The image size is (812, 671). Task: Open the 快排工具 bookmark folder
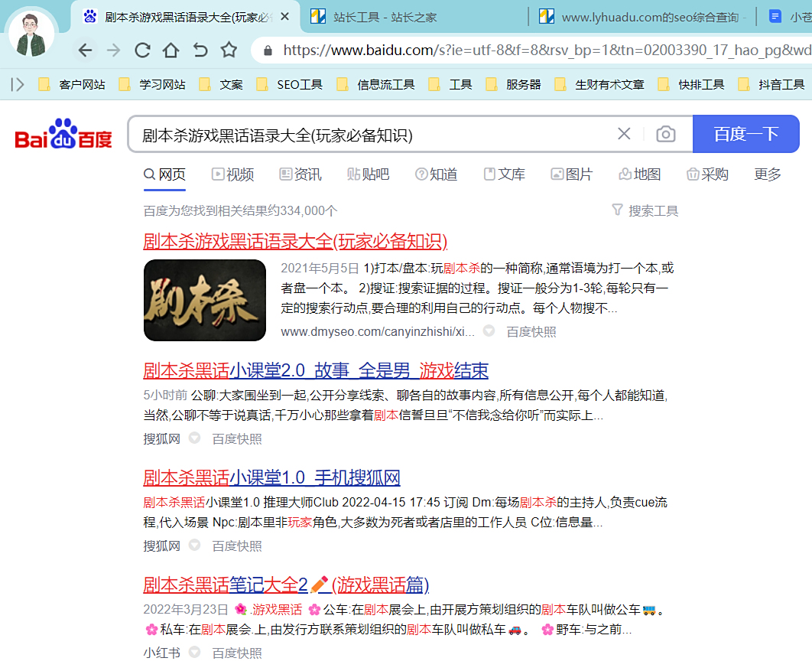691,84
